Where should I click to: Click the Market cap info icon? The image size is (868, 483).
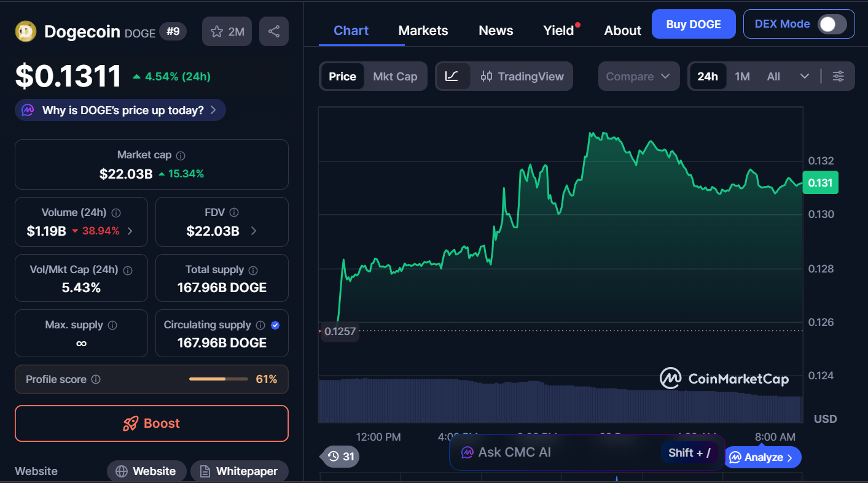179,155
